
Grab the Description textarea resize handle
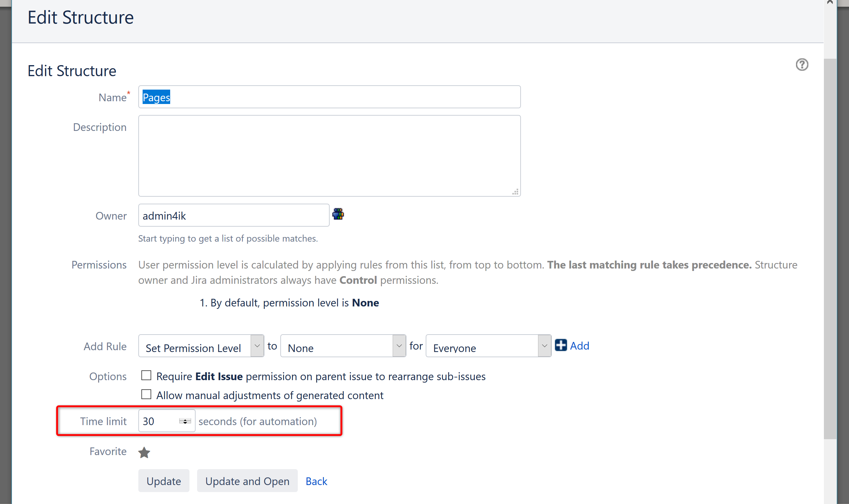(x=515, y=192)
